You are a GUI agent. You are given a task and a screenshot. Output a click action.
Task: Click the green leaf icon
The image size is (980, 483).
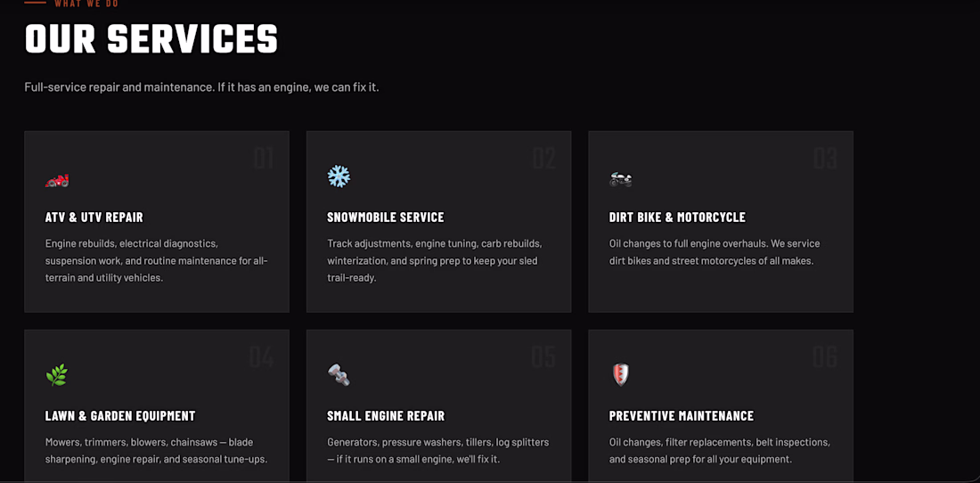coord(57,375)
